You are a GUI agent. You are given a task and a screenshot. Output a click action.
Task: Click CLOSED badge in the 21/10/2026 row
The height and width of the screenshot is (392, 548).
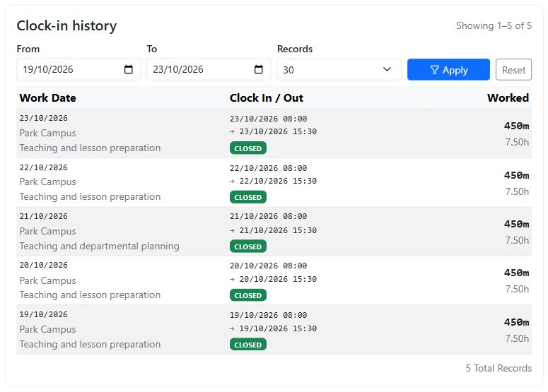[x=248, y=247]
